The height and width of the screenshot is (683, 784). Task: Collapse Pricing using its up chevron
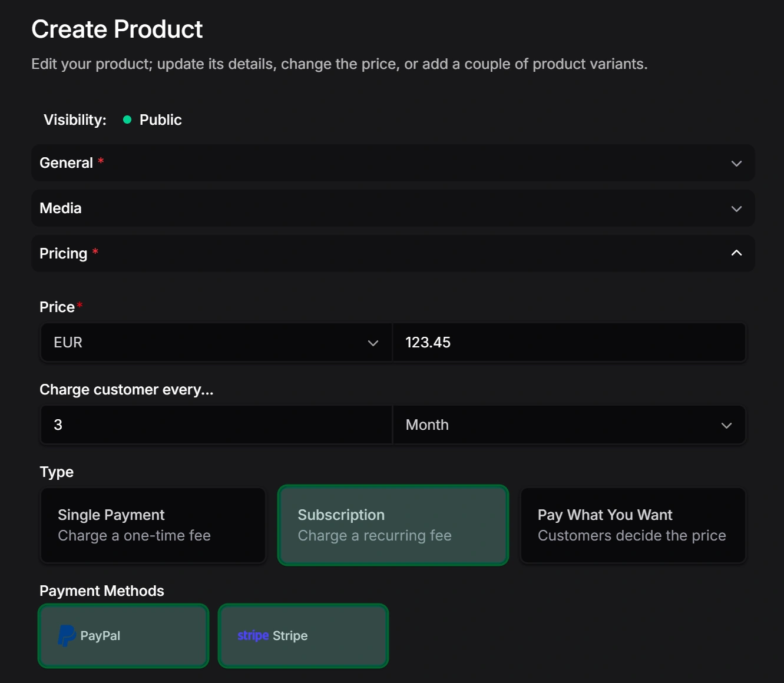(x=736, y=253)
